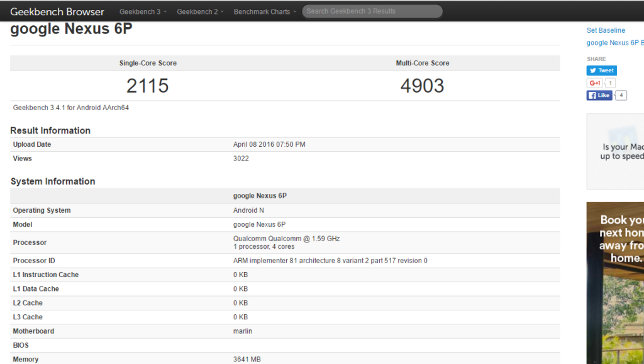The image size is (644, 364).
Task: Click the 'google Nexus 6P' System Information column header
Action: point(260,196)
